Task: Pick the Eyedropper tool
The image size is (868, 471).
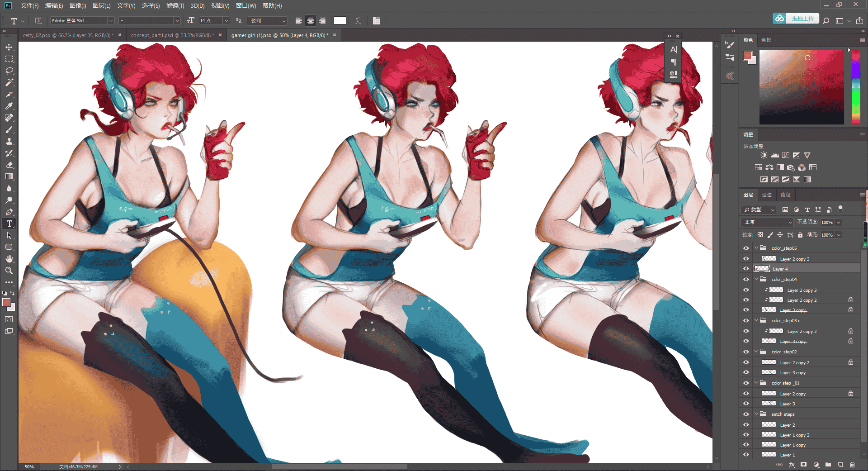Action: pos(9,106)
